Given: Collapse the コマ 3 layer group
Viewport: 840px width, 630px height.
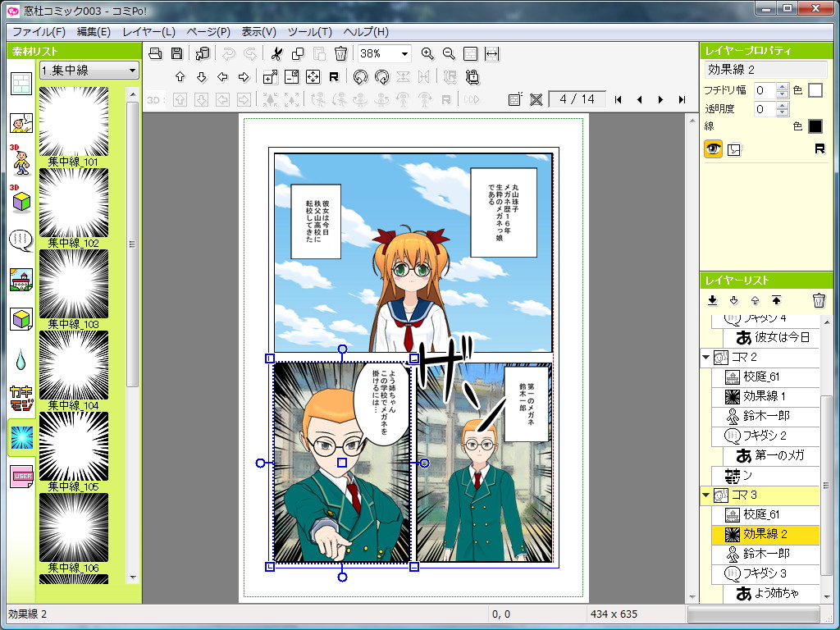Looking at the screenshot, I should pos(705,495).
